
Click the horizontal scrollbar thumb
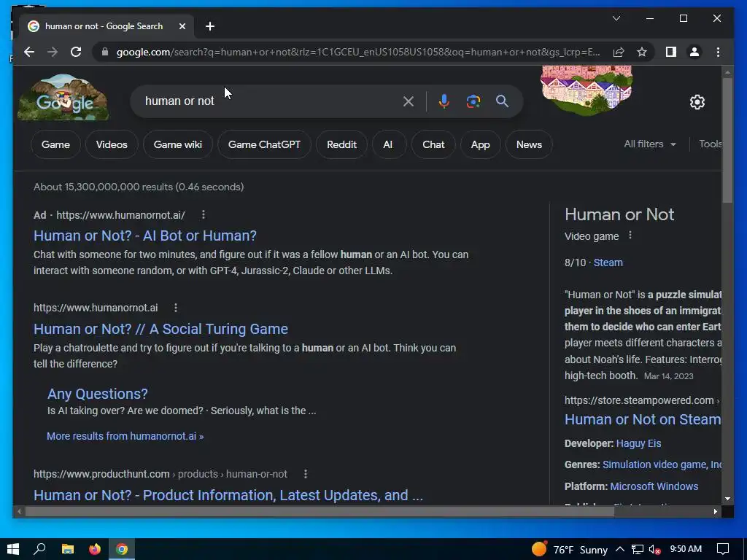(x=320, y=511)
